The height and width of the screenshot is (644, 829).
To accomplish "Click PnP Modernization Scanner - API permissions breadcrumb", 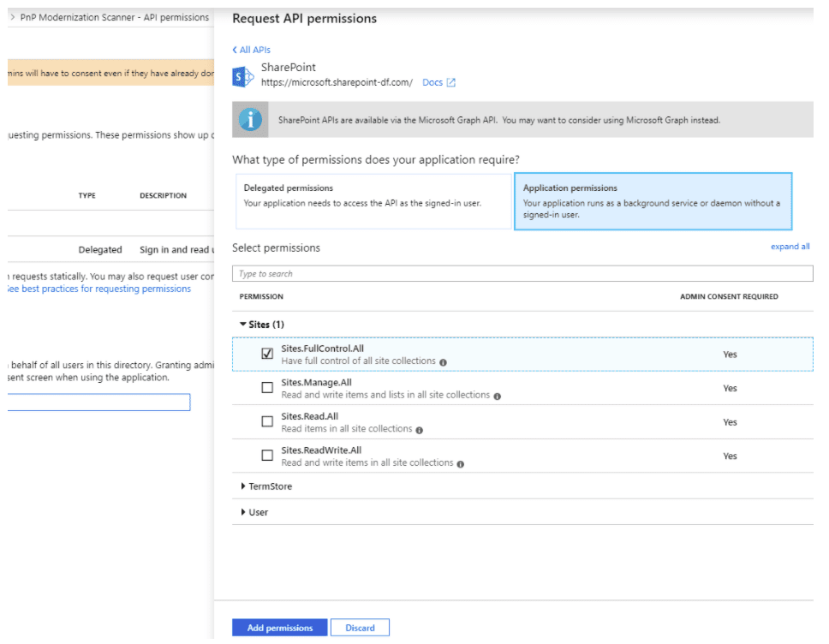I will click(x=115, y=17).
